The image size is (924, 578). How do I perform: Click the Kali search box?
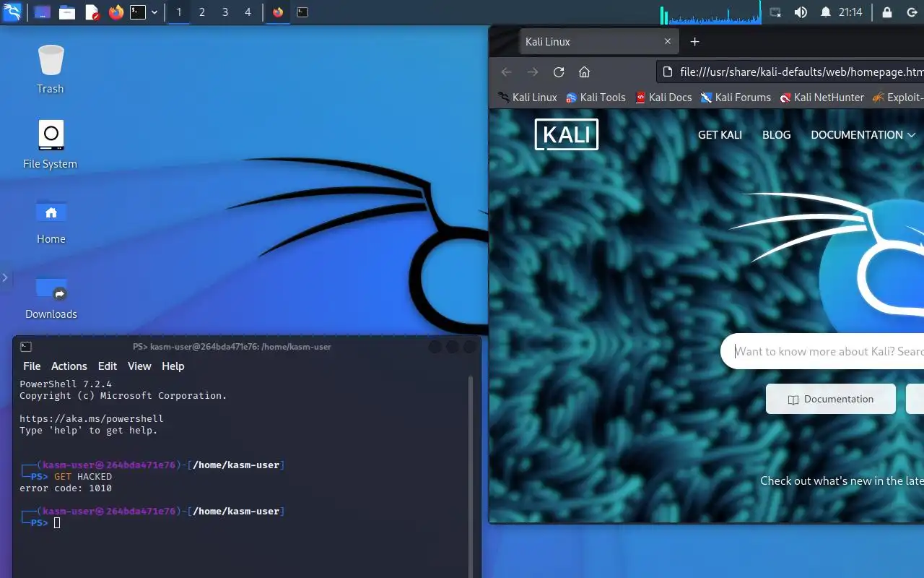coord(823,351)
